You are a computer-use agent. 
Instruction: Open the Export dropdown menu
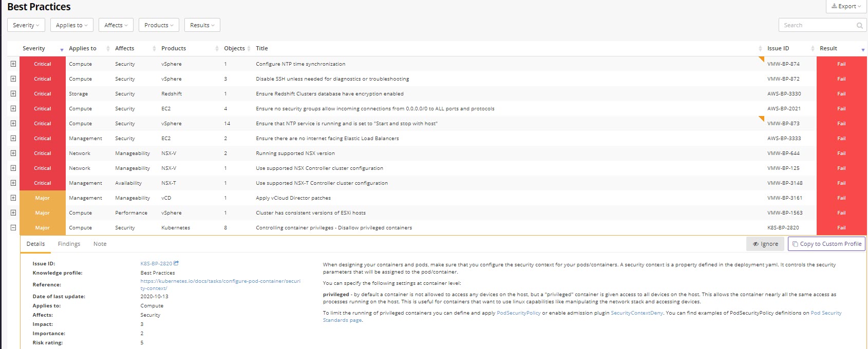tap(846, 6)
